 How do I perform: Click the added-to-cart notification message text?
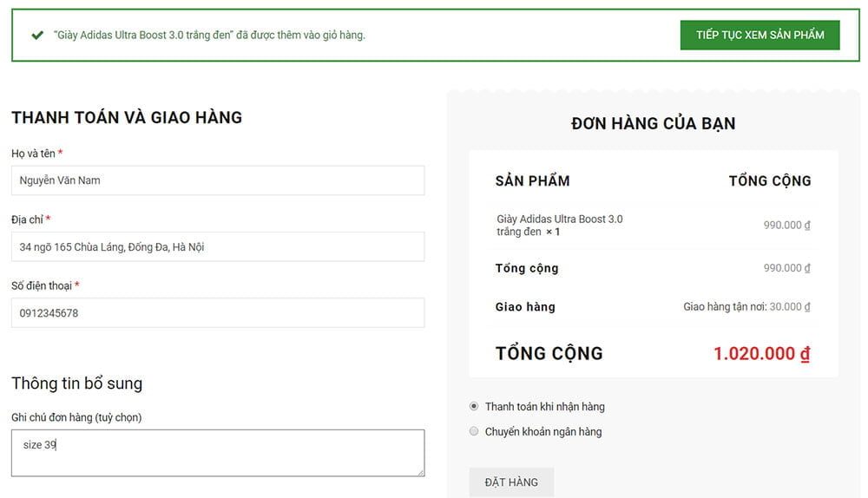209,36
